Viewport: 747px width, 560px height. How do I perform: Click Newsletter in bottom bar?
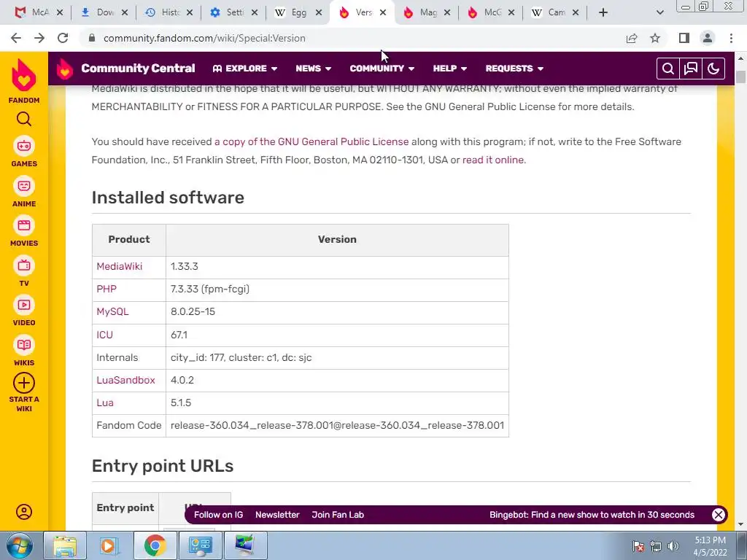(x=277, y=515)
